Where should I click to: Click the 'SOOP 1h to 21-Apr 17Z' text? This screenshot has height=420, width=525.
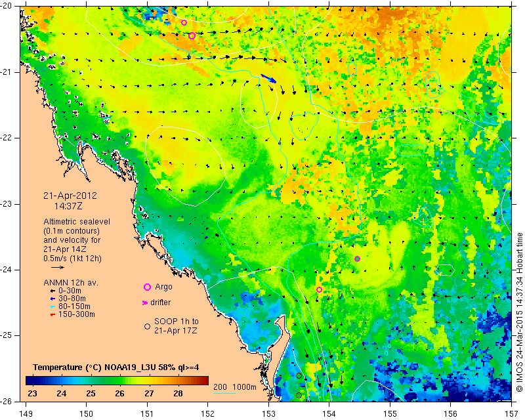click(x=177, y=326)
